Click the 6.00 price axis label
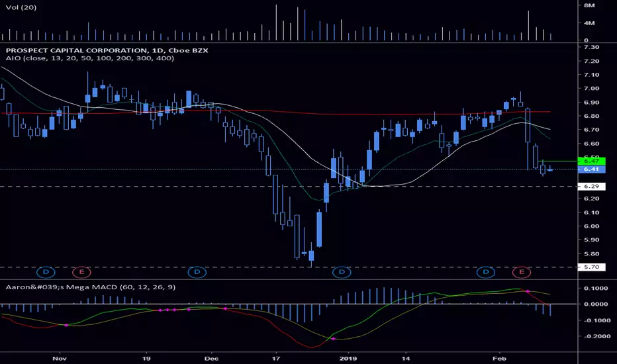Image resolution: width=617 pixels, height=364 pixels. click(591, 226)
